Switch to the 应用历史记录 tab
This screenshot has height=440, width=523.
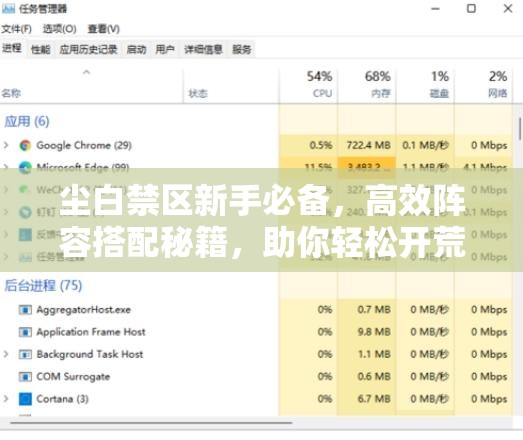[88, 50]
